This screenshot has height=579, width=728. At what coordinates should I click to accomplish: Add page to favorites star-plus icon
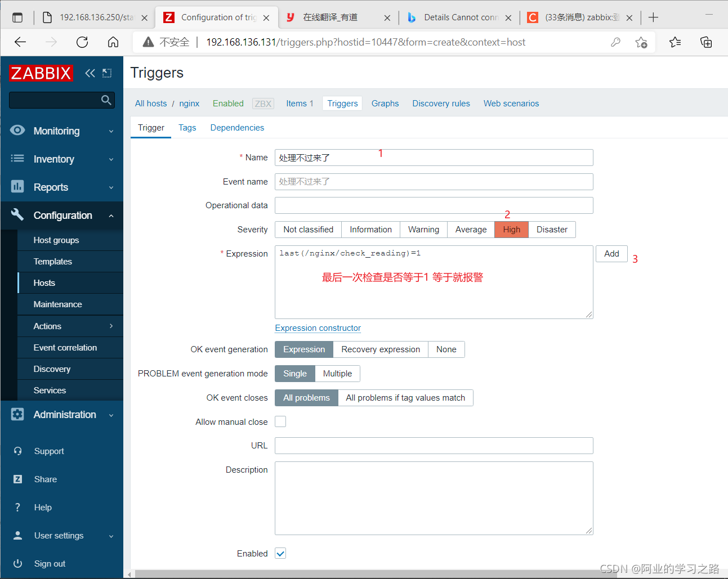[x=641, y=42]
